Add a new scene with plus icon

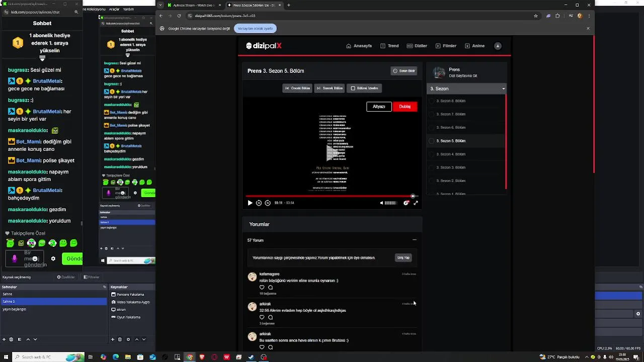pyautogui.click(x=4, y=339)
